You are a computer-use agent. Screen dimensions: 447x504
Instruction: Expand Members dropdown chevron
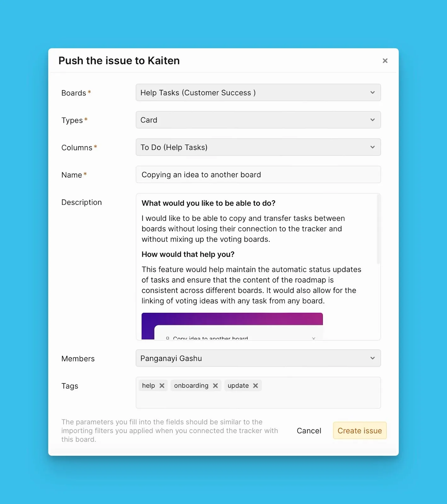point(373,358)
